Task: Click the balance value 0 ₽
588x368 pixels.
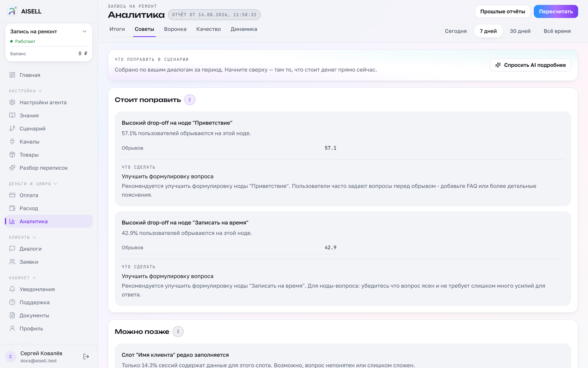Action: pyautogui.click(x=83, y=54)
